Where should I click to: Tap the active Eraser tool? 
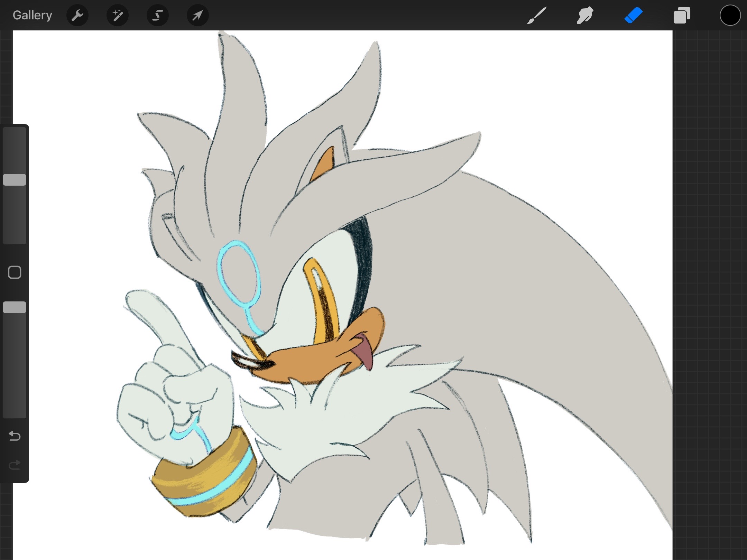click(x=634, y=15)
